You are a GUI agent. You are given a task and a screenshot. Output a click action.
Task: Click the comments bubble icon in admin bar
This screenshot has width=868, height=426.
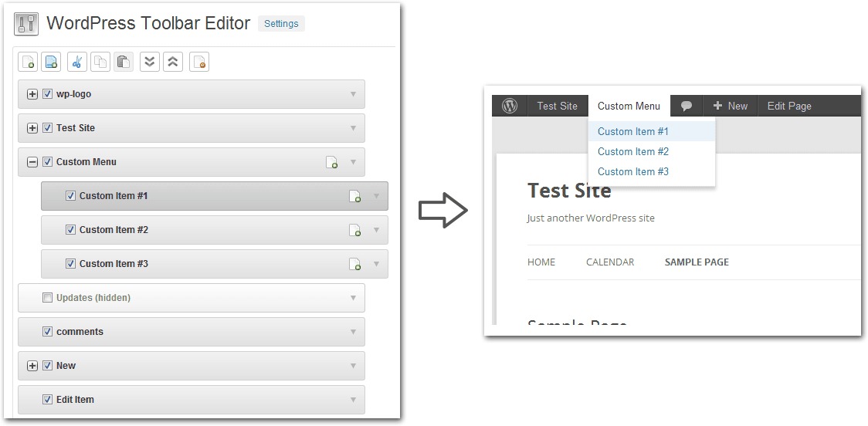point(687,106)
